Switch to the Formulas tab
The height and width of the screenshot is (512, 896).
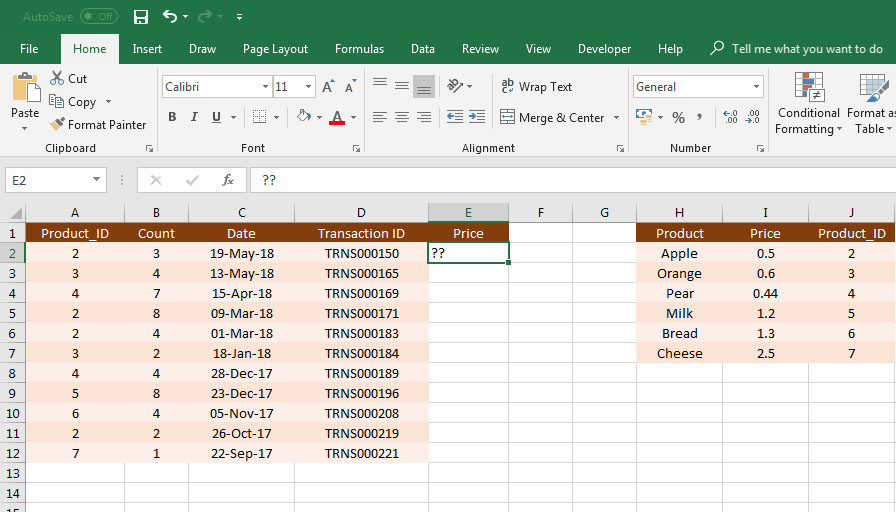coord(359,49)
